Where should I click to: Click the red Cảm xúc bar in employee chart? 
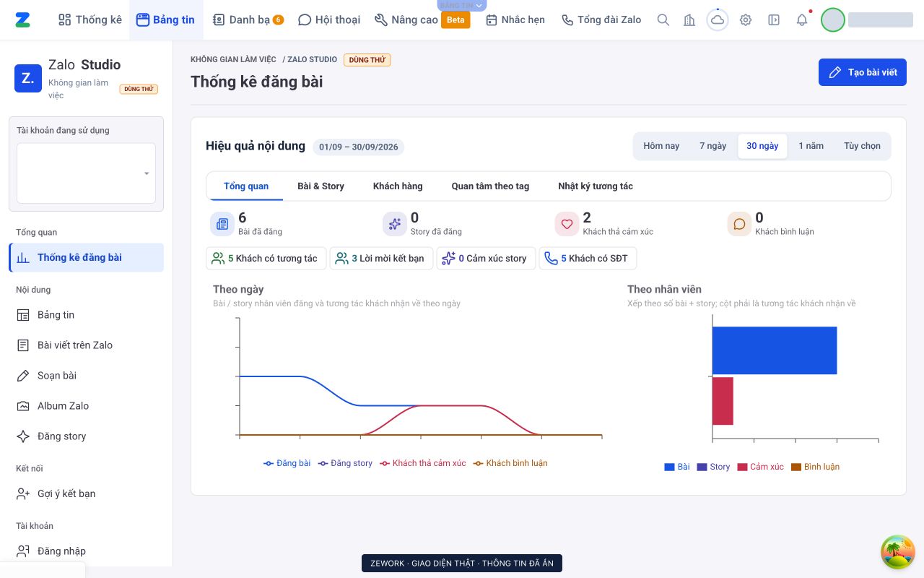[723, 401]
